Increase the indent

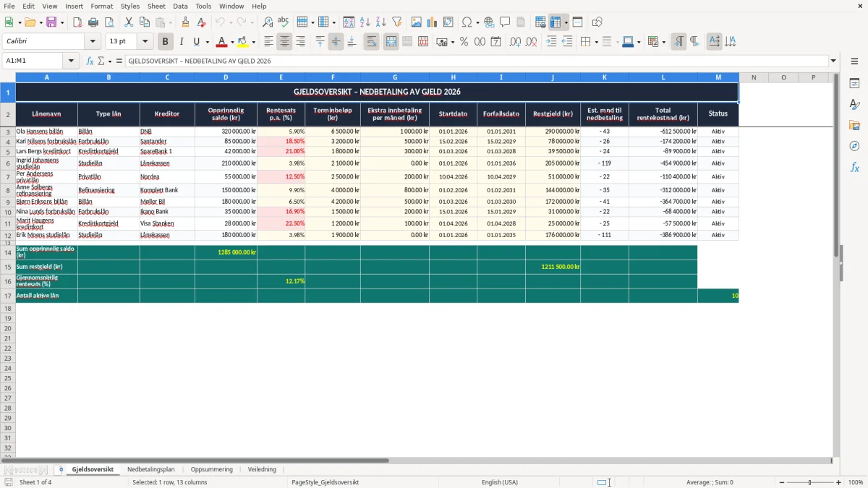tap(551, 42)
